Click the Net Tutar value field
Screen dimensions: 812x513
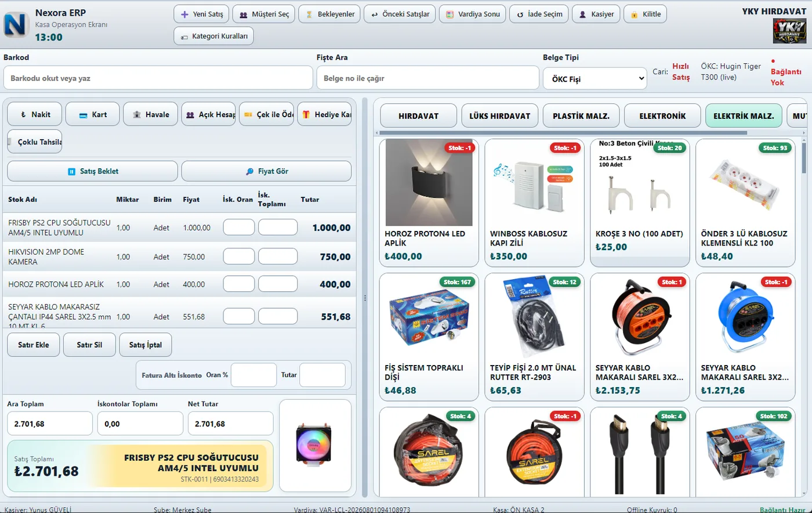231,424
